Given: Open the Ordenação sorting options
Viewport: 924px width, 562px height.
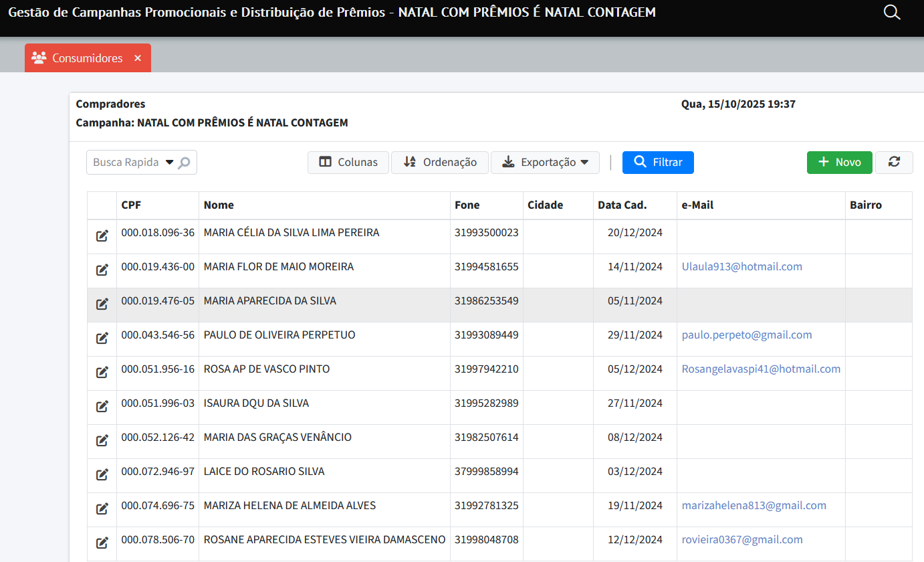Looking at the screenshot, I should coord(440,163).
